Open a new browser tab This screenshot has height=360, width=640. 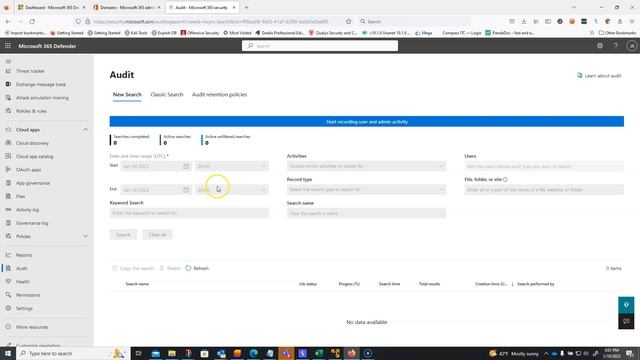pyautogui.click(x=246, y=7)
